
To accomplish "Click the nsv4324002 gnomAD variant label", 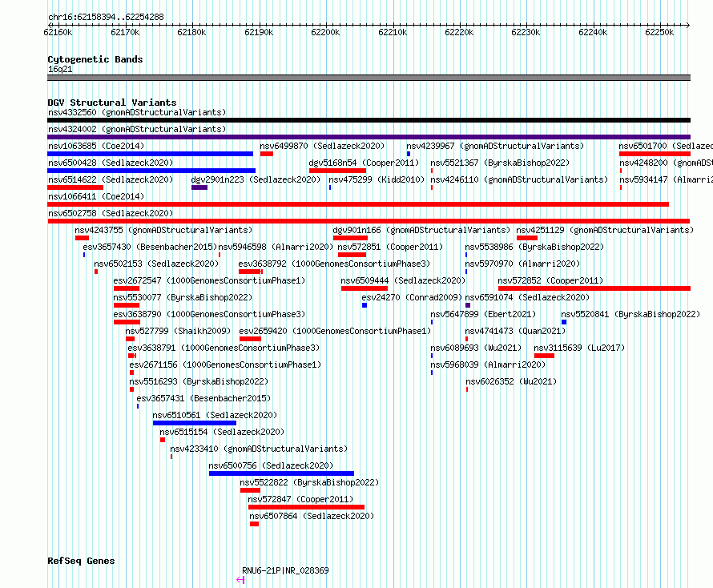I will [x=137, y=129].
